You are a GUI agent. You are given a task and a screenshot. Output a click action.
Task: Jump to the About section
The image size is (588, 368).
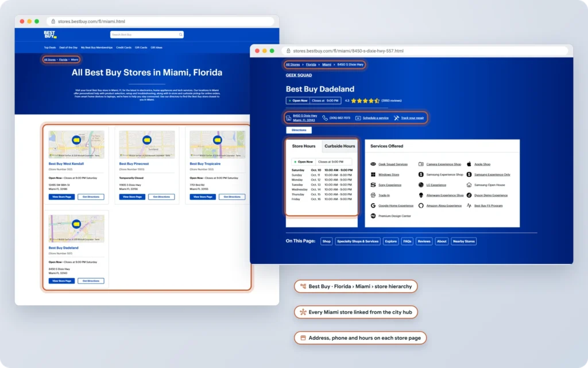point(442,241)
